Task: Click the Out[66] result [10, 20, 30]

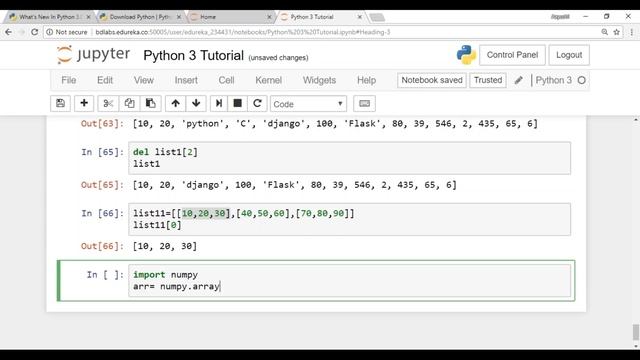Action: [165, 246]
